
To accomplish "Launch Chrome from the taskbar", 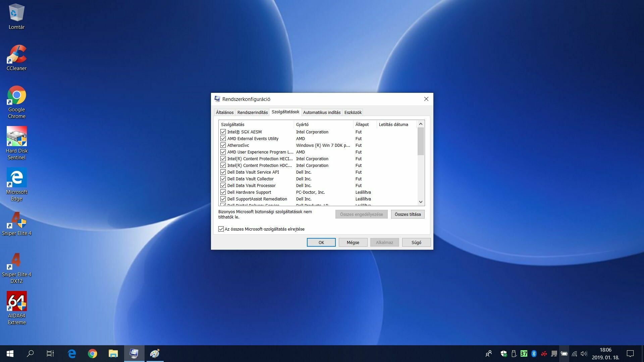I will tap(93, 354).
